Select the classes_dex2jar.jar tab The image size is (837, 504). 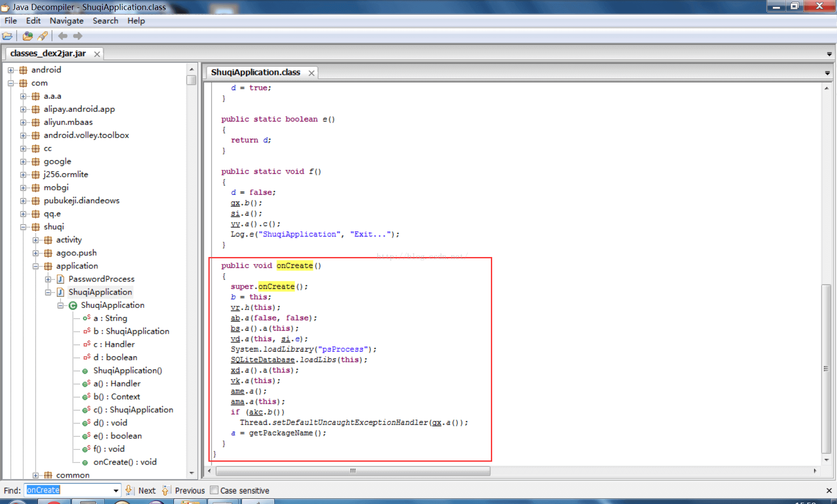pos(48,53)
